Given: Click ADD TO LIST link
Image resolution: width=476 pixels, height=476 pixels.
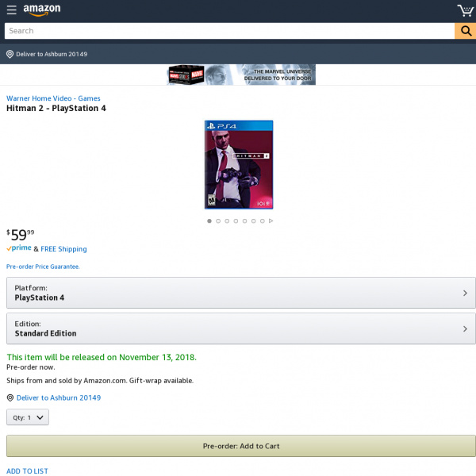Looking at the screenshot, I should 27,470.
